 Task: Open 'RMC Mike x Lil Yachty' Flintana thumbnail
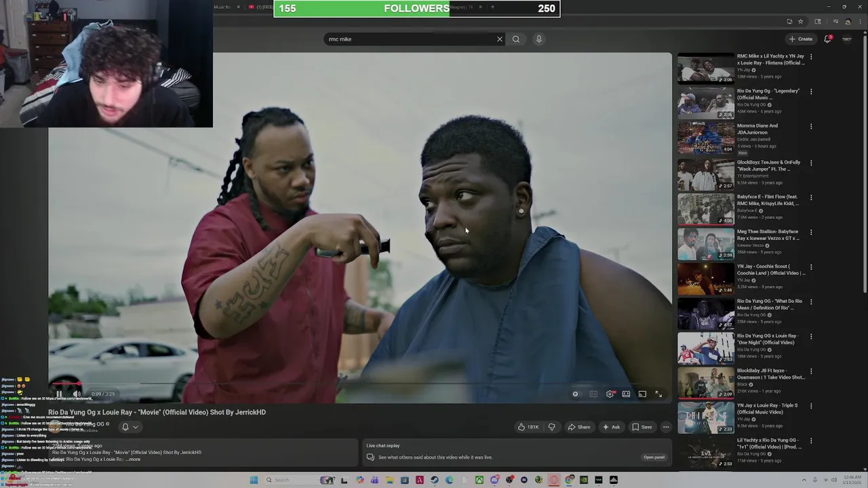[x=706, y=68]
